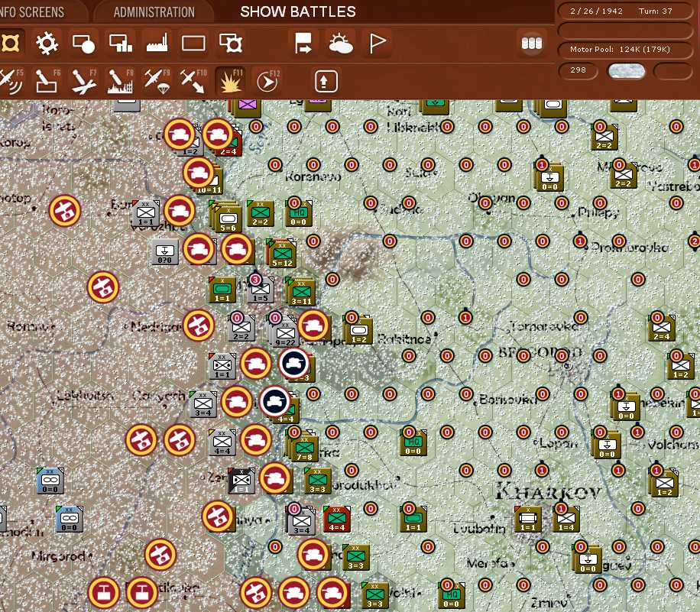The image size is (700, 612).
Task: Open the weather sun-and-cloud icon
Action: coord(341,44)
